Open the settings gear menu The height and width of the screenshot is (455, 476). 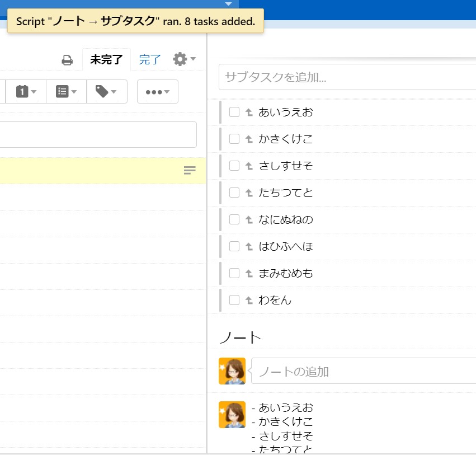183,59
